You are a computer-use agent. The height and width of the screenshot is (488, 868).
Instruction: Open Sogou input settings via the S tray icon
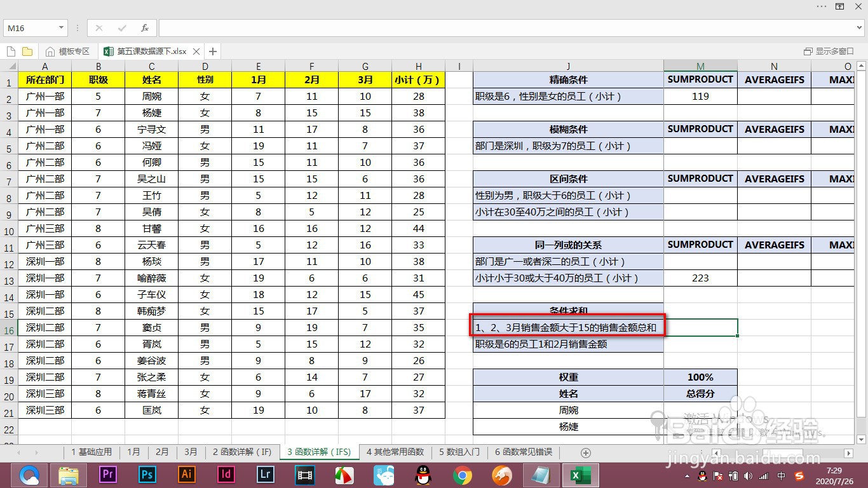(x=799, y=475)
